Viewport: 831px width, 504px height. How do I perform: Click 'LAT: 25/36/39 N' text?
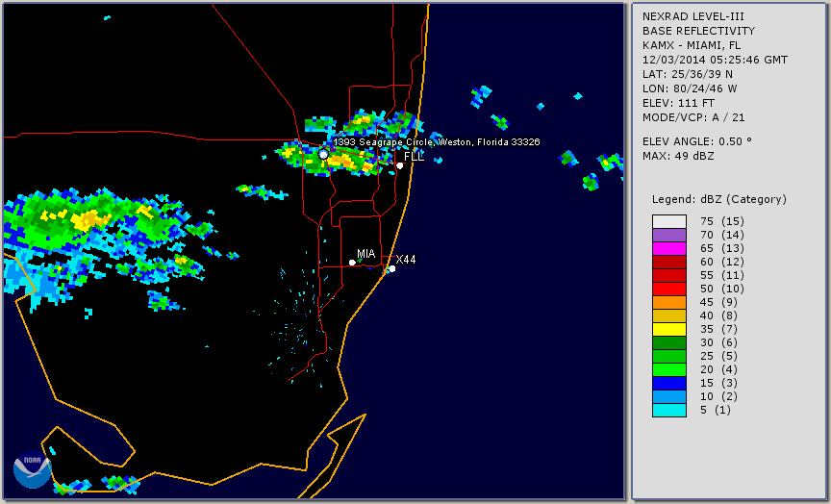pos(688,74)
